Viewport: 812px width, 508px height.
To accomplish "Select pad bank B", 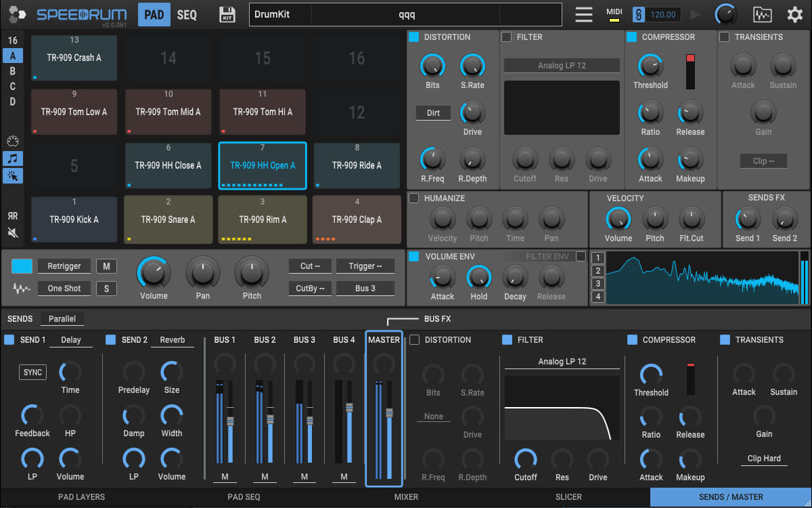I will (x=12, y=70).
